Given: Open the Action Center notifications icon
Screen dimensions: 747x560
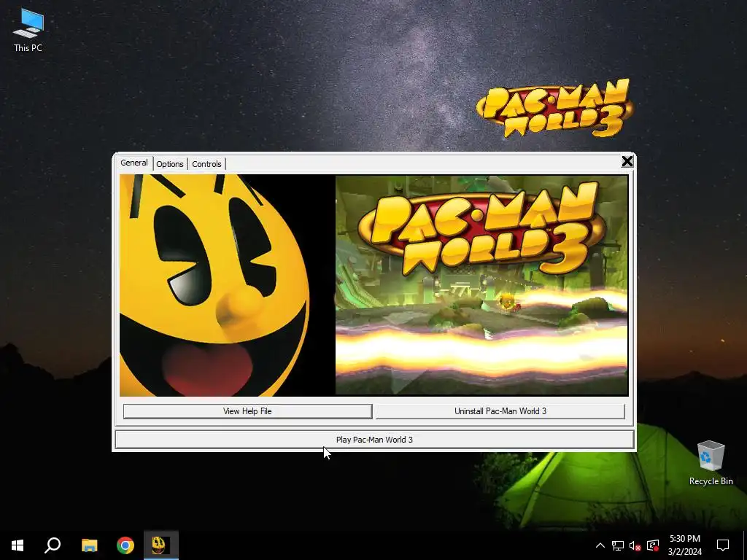Looking at the screenshot, I should coord(723,545).
